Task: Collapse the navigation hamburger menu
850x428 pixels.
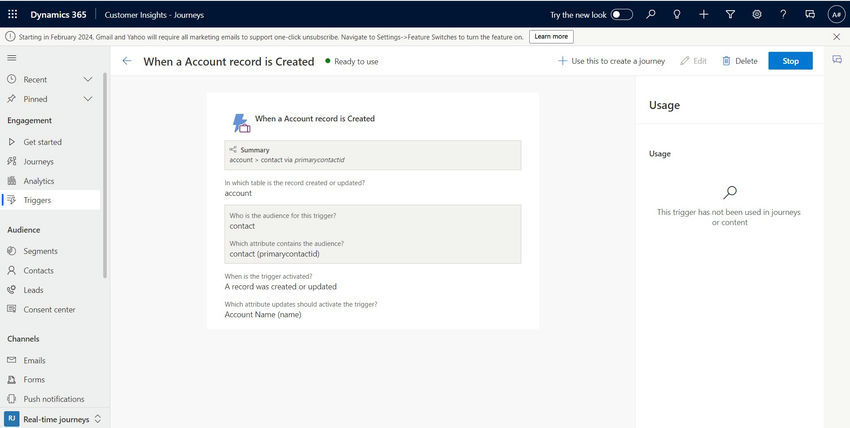Action: (12, 60)
